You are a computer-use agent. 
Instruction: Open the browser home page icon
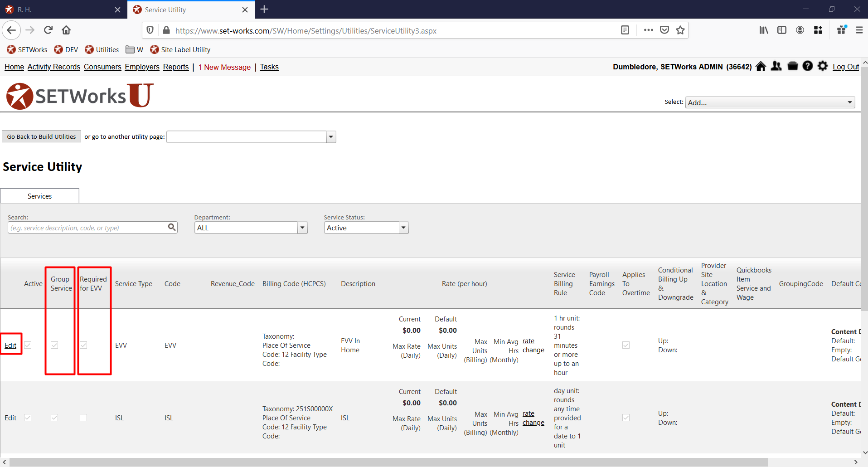click(66, 30)
